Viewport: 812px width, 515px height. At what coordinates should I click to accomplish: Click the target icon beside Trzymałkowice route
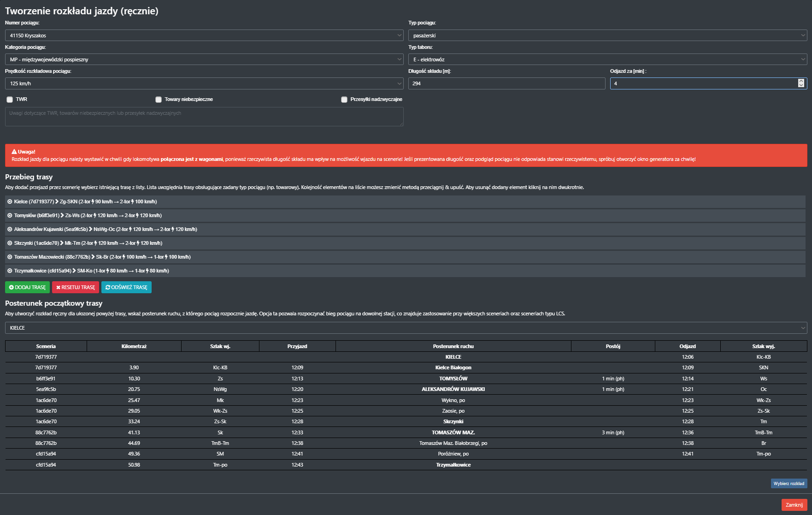pos(10,271)
